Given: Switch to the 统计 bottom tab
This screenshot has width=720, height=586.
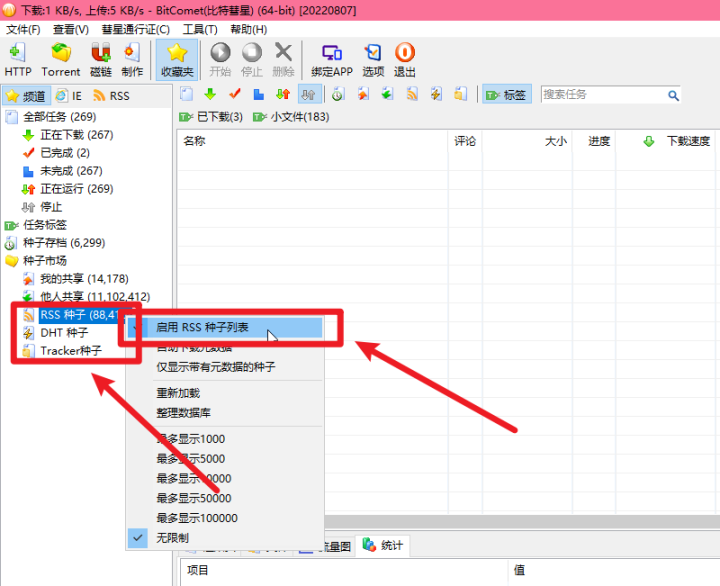Looking at the screenshot, I should [x=383, y=545].
